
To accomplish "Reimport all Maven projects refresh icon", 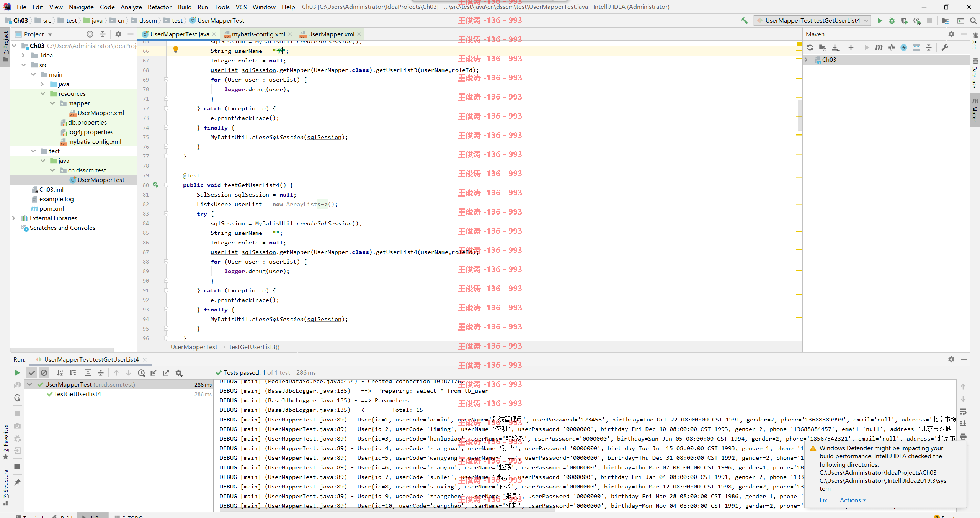I will (810, 48).
